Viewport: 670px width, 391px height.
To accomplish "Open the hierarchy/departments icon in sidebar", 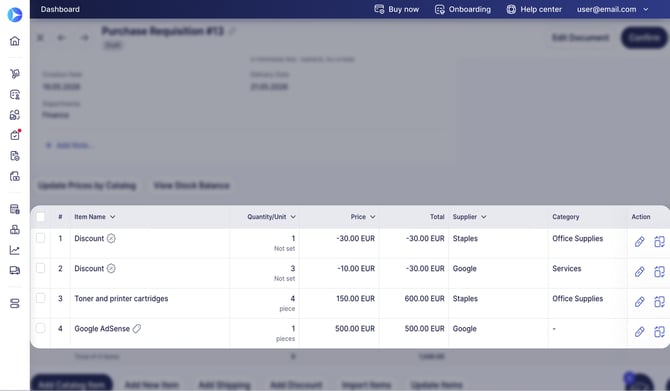I will coord(15,229).
